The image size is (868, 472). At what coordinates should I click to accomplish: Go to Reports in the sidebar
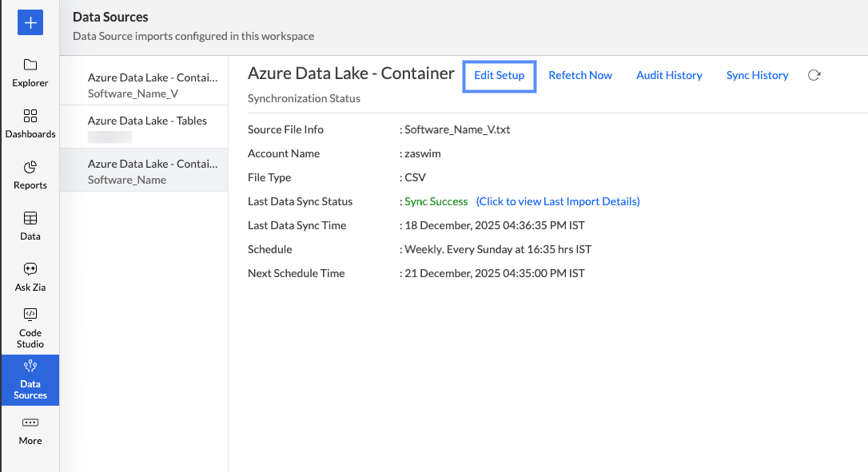tap(30, 168)
